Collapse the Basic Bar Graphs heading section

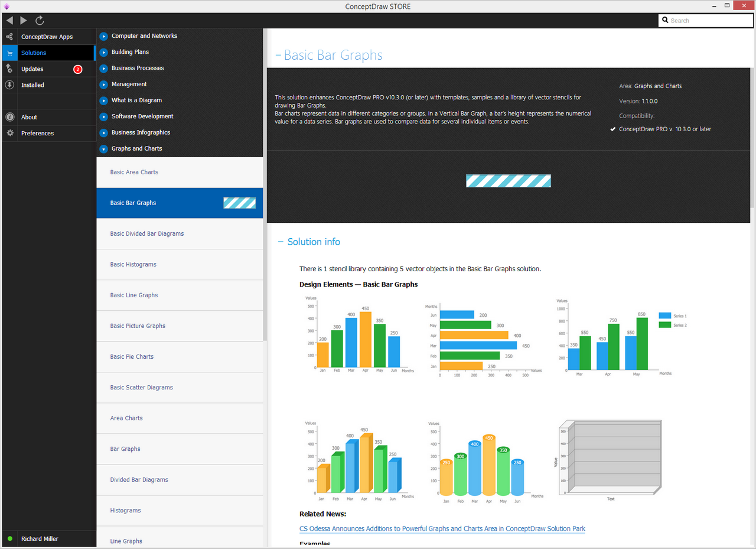pos(278,56)
